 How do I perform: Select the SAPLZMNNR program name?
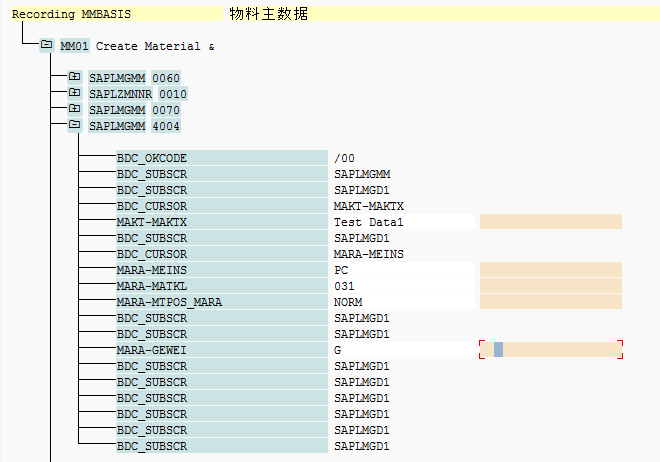point(120,94)
